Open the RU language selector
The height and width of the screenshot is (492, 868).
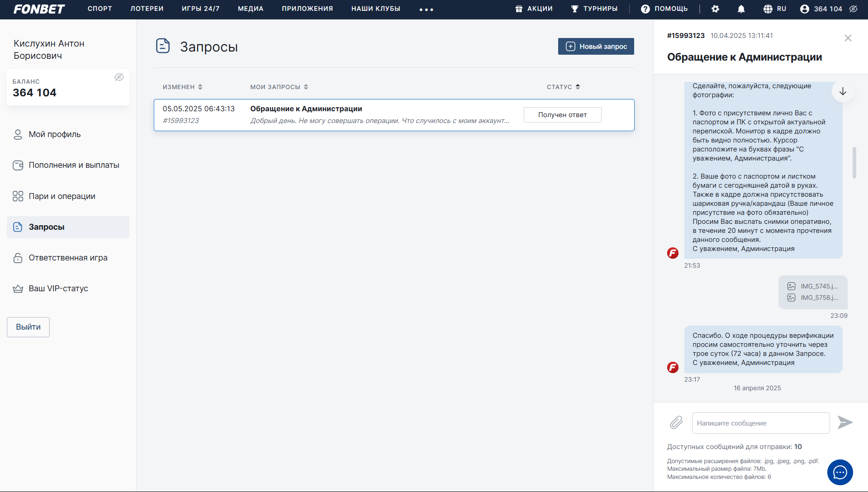[775, 9]
